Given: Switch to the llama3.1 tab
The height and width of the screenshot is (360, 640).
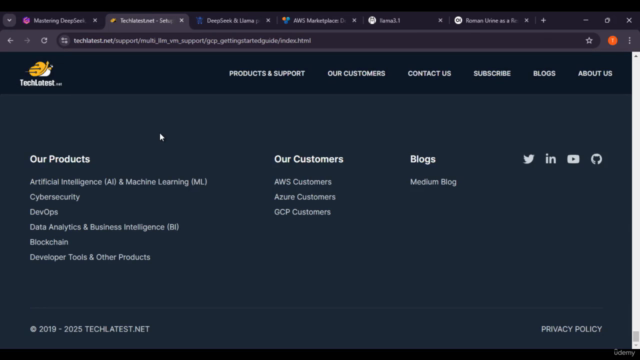Looking at the screenshot, I should pos(405,20).
